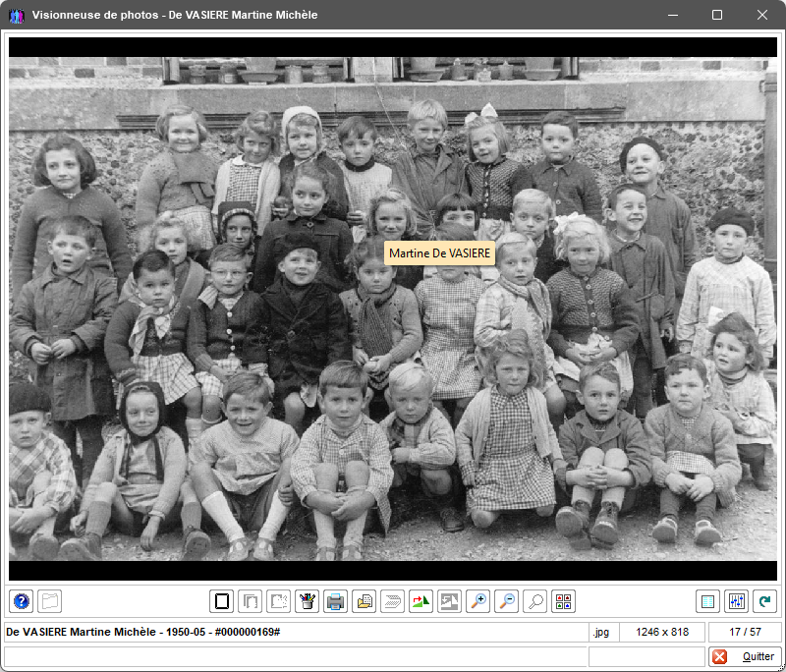Click the greyed-out folder icon beside help
786x672 pixels.
tap(50, 601)
